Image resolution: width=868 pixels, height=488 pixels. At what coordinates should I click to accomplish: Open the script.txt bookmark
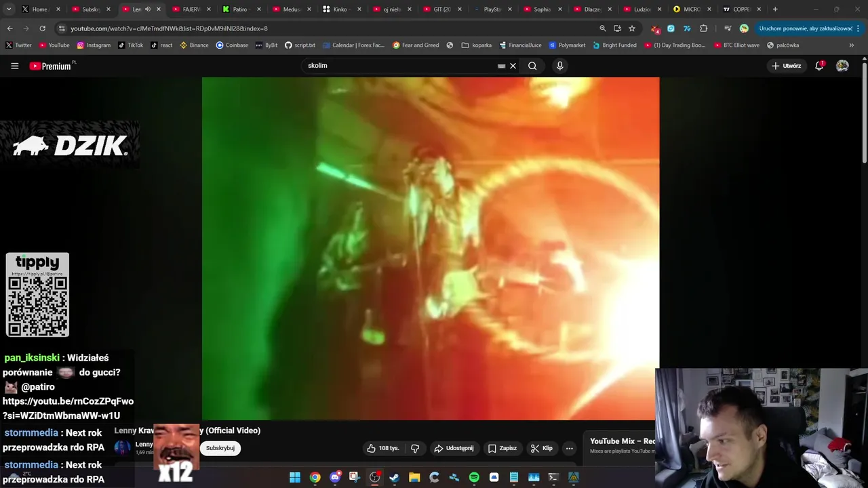pos(300,45)
